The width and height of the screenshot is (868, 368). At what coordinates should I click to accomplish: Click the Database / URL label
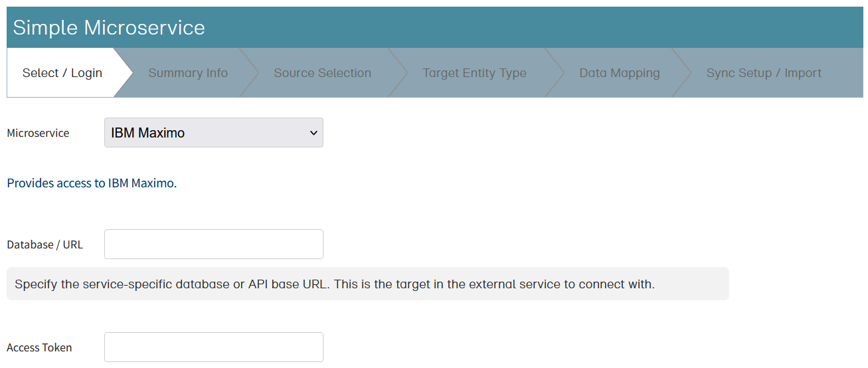point(45,244)
